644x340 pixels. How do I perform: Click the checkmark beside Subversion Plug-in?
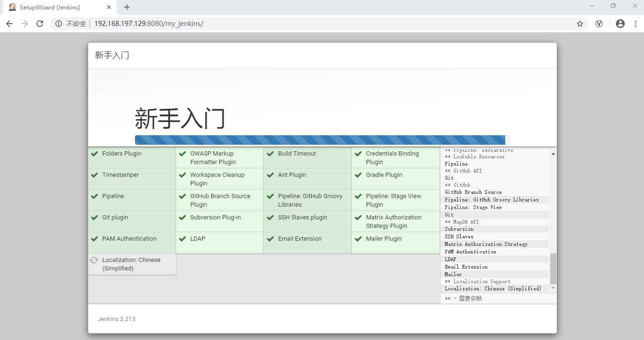(x=182, y=218)
